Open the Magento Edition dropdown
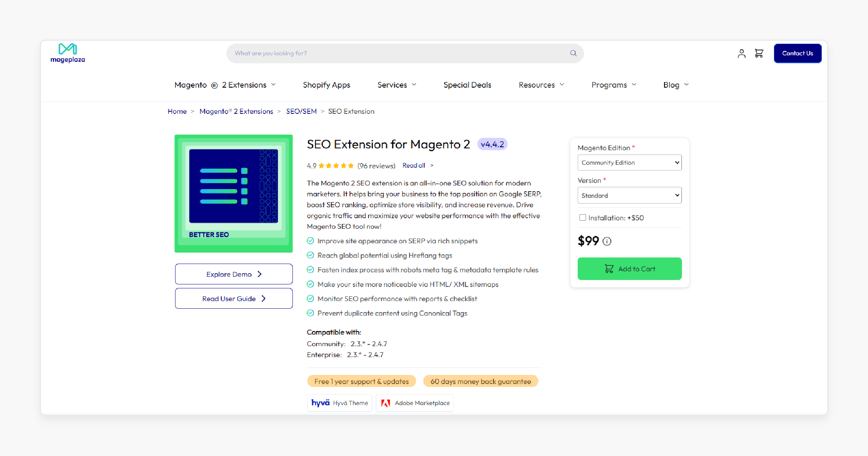The image size is (868, 456). [629, 163]
